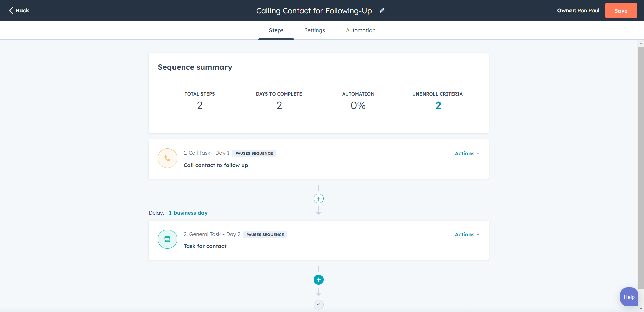Screen dimensions: 644x312
Task: Select the Steps tab
Action: tap(276, 30)
